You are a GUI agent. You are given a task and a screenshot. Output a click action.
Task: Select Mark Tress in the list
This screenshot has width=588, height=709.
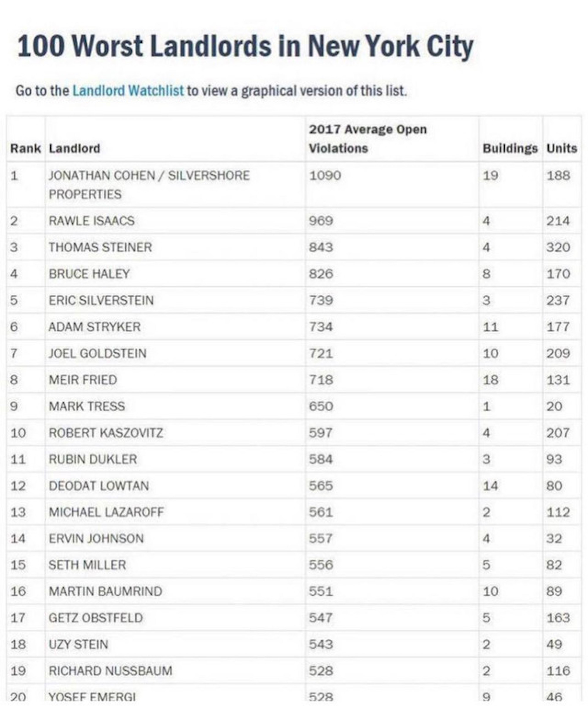coord(87,406)
